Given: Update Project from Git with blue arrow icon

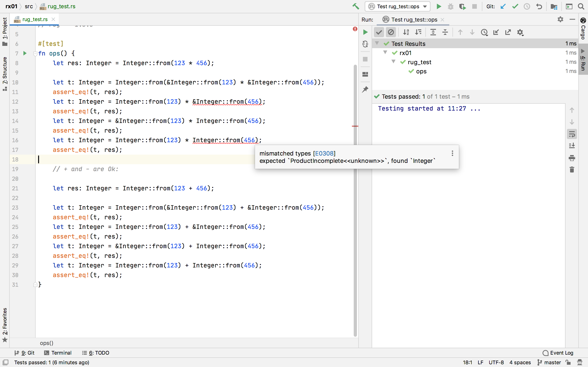Looking at the screenshot, I should click(503, 7).
